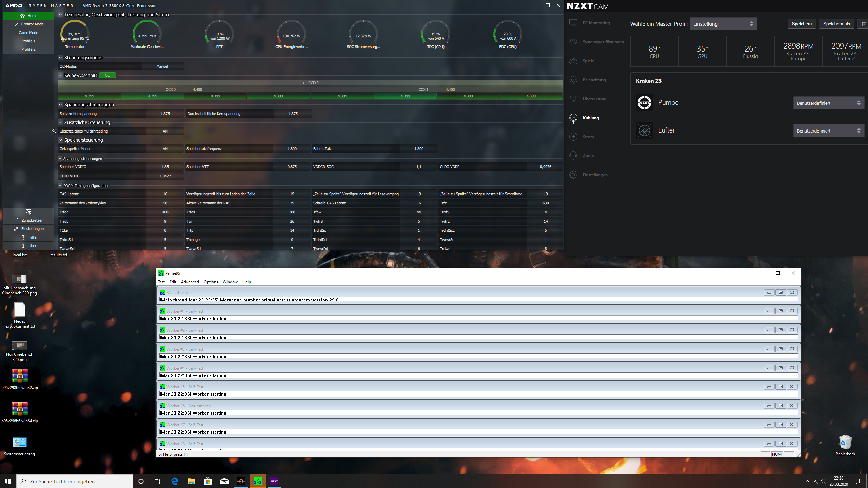Open the Master-Profil Einstellung dropdown
868x488 pixels.
pyautogui.click(x=723, y=24)
